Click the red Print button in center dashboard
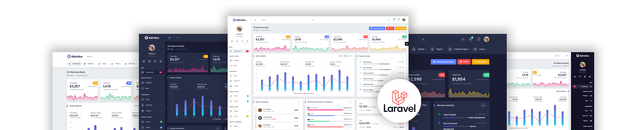 coord(390,28)
